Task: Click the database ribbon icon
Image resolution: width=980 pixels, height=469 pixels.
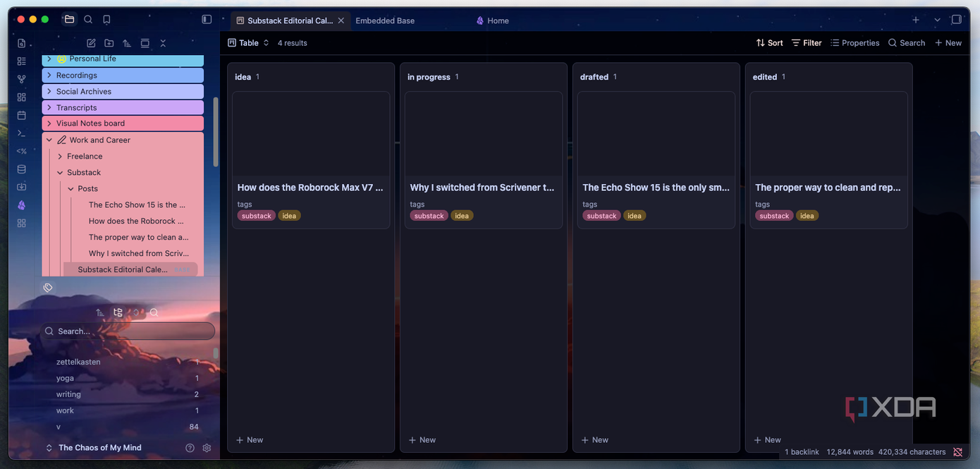Action: pos(22,169)
